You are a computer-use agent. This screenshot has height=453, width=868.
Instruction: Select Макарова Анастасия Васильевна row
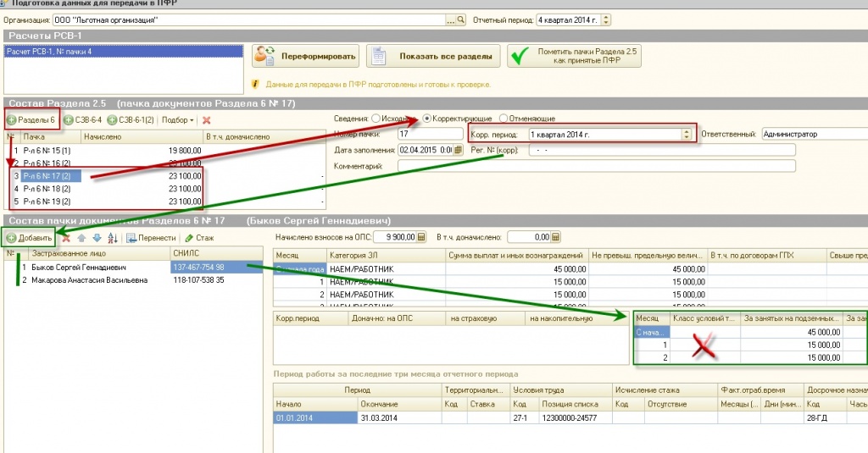pyautogui.click(x=133, y=280)
